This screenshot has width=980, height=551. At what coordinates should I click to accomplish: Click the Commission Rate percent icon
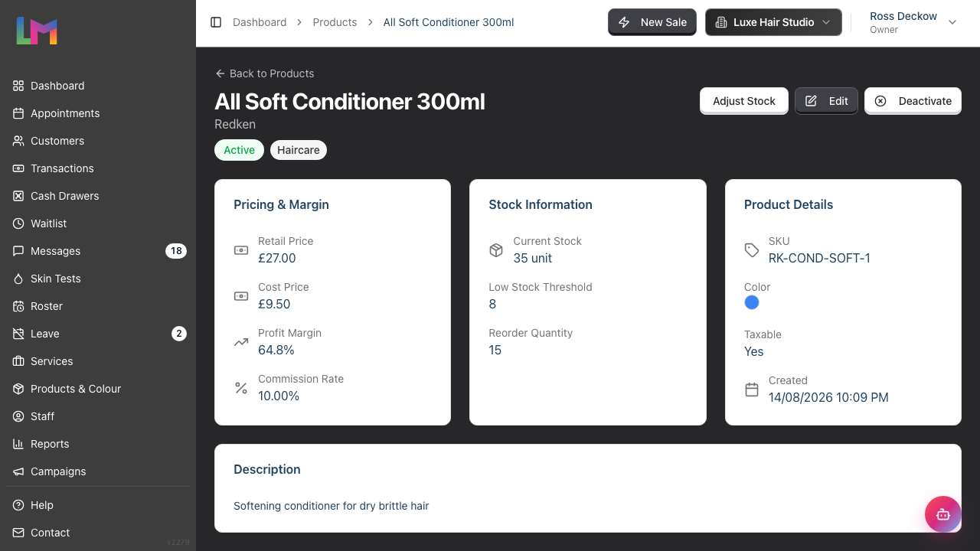pos(241,388)
